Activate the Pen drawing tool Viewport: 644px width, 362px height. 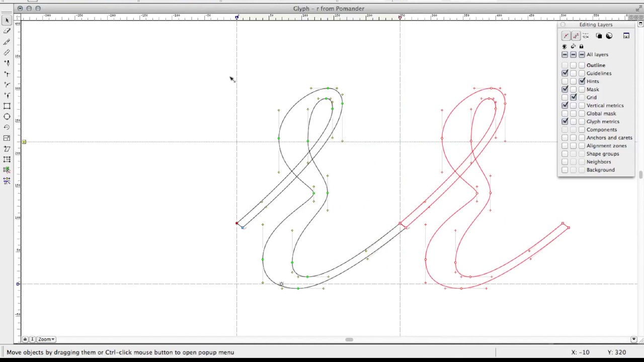7,63
